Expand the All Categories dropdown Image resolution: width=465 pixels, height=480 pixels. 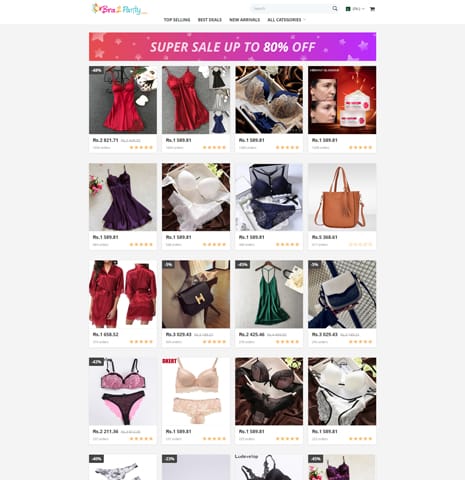pos(286,20)
